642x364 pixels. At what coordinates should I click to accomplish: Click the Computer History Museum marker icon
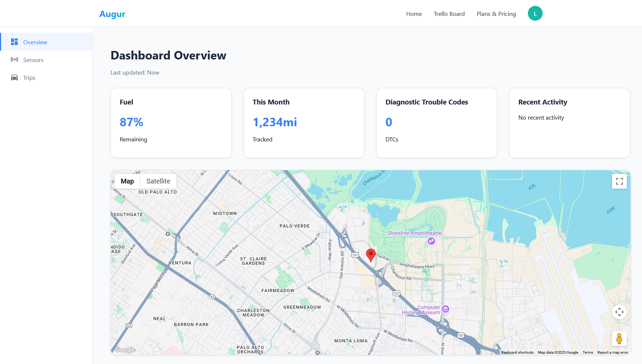(445, 309)
